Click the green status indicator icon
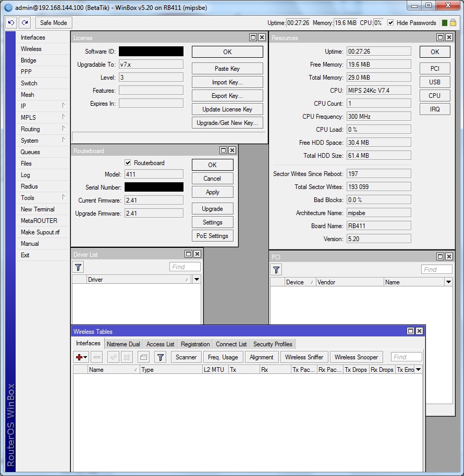 coord(444,23)
